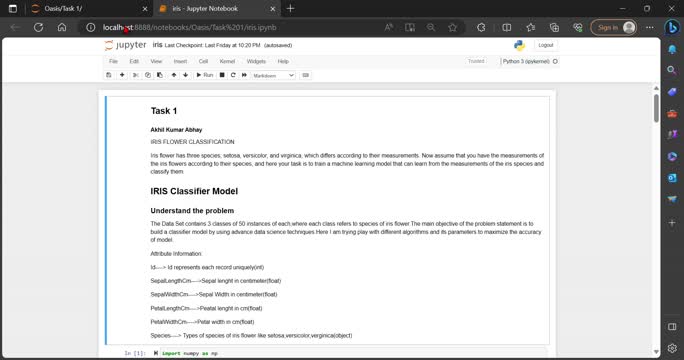Open Read aloud icon in address bar

[389, 27]
